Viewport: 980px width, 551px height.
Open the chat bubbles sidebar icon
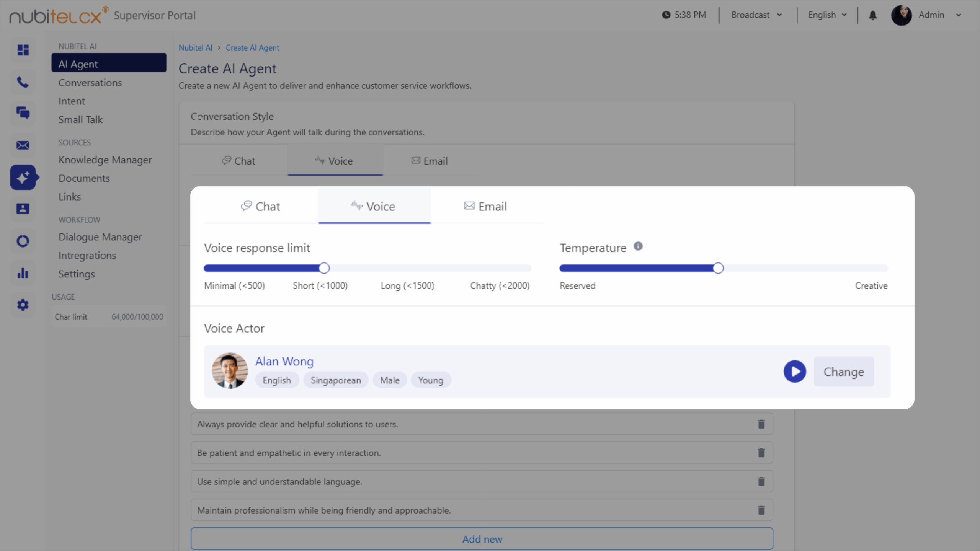coord(23,113)
